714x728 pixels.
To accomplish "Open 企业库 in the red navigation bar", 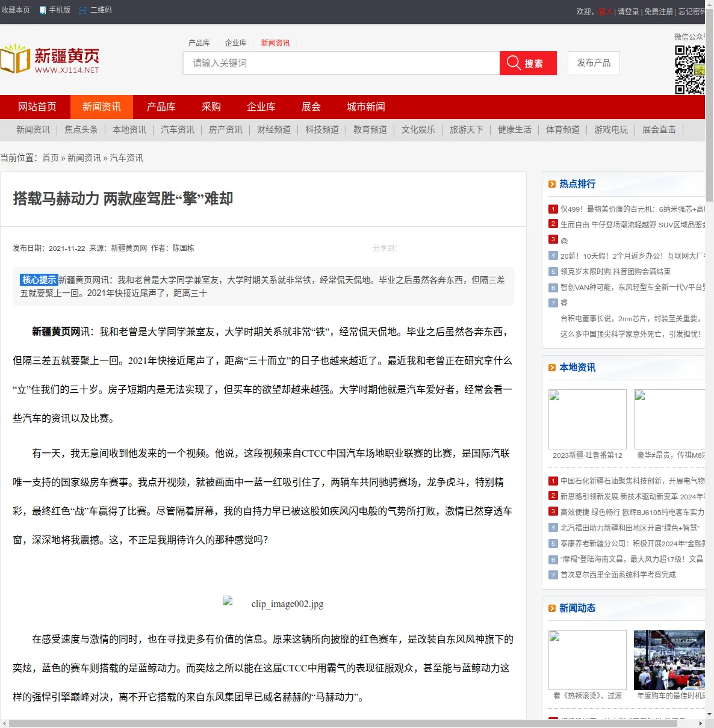I will point(261,107).
